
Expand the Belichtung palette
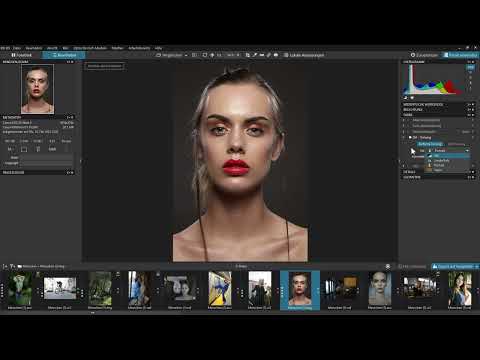click(x=439, y=109)
